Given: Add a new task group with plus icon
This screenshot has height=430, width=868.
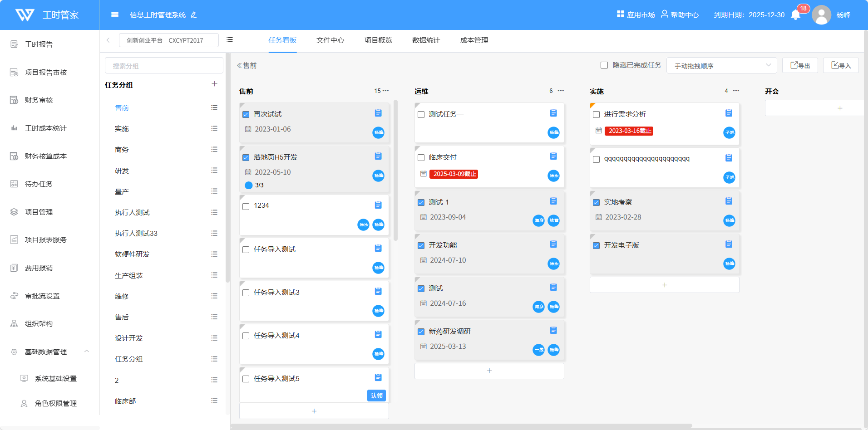Looking at the screenshot, I should coord(214,84).
